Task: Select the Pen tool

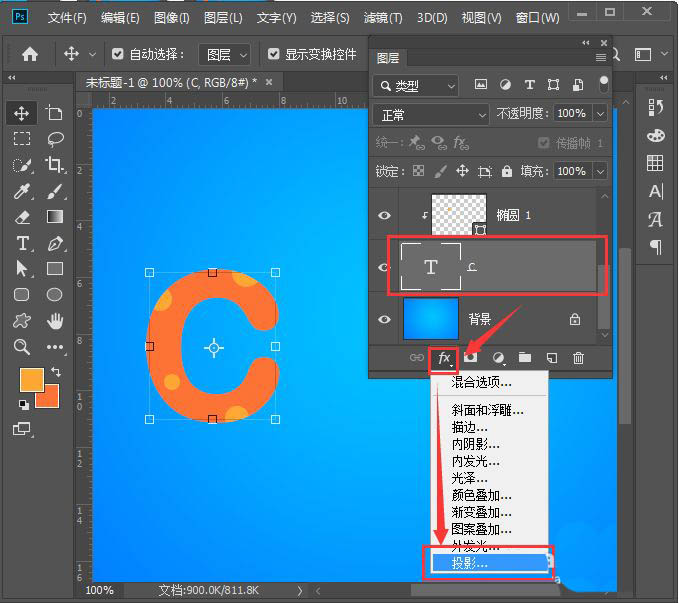Action: 55,243
